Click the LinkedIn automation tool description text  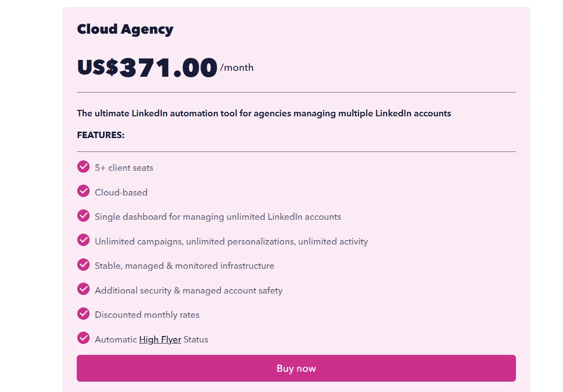(x=263, y=113)
